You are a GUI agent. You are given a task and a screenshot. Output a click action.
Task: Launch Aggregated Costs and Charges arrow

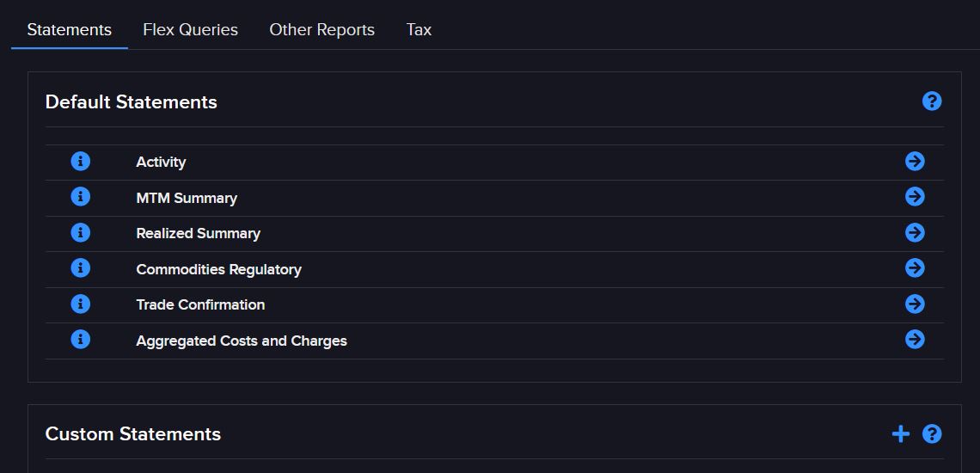point(915,340)
